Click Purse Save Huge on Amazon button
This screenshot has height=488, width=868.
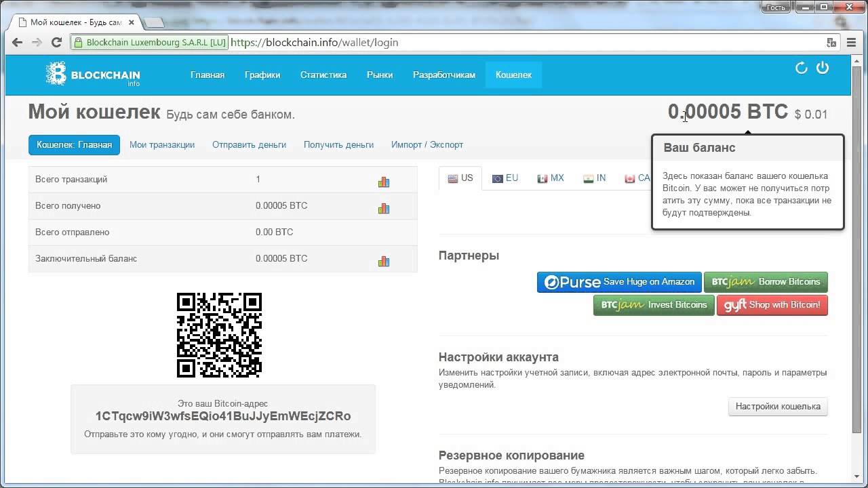(x=620, y=282)
